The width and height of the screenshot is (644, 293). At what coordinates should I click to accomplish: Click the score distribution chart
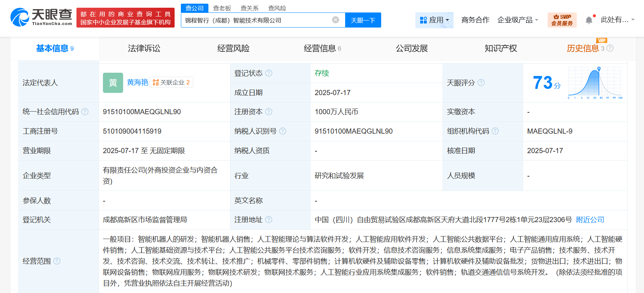click(x=595, y=83)
